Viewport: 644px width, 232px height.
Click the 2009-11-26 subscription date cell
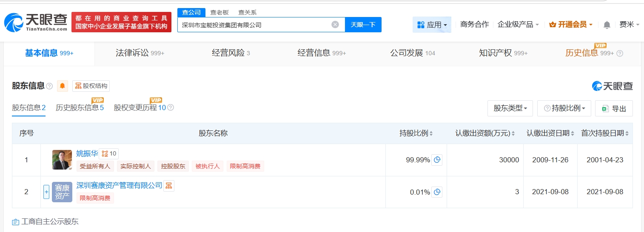tap(550, 160)
